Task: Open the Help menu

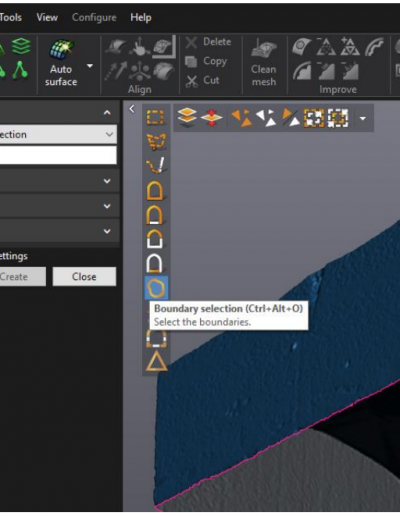Action: 141,17
